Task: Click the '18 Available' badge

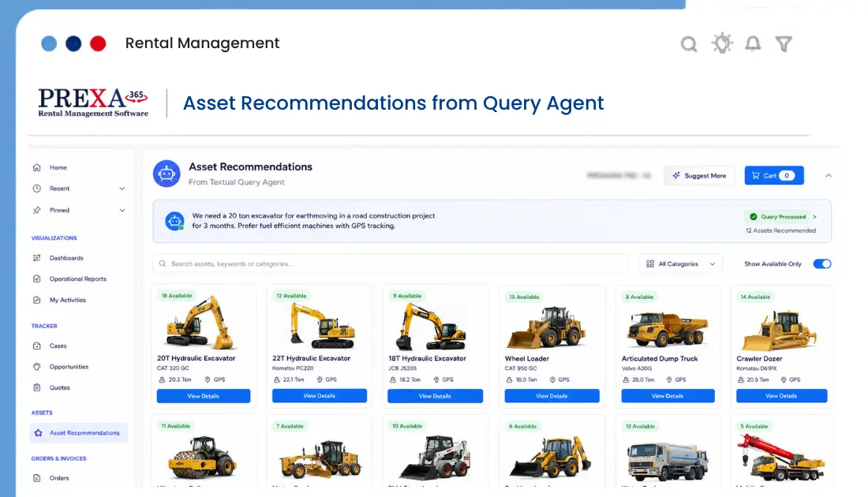Action: (x=177, y=296)
